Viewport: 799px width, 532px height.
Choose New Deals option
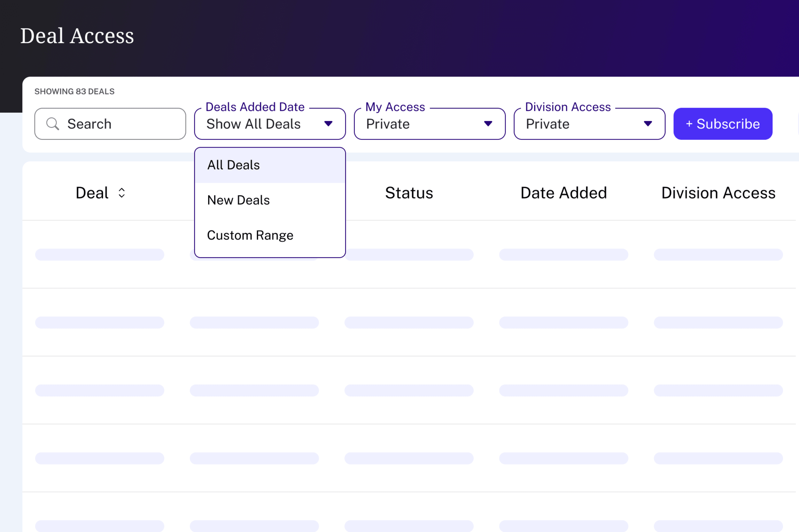pyautogui.click(x=270, y=200)
